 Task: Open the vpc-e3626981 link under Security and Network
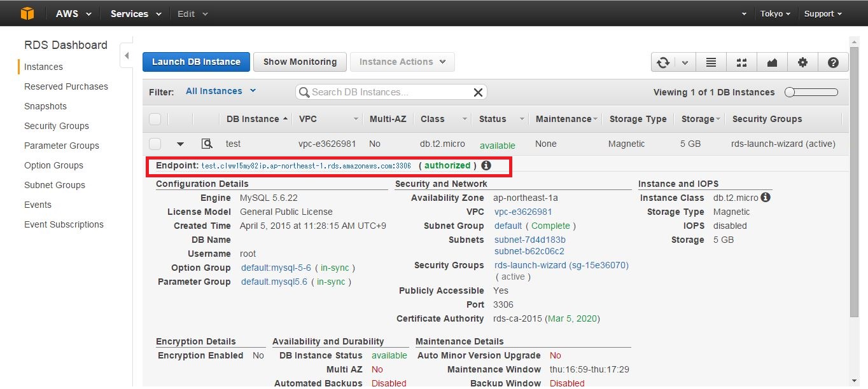pos(523,212)
